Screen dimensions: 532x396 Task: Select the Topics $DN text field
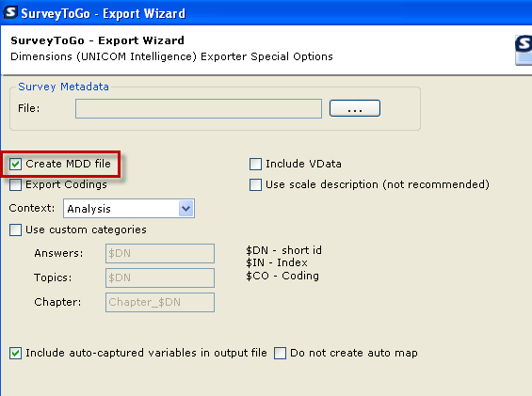click(x=160, y=277)
